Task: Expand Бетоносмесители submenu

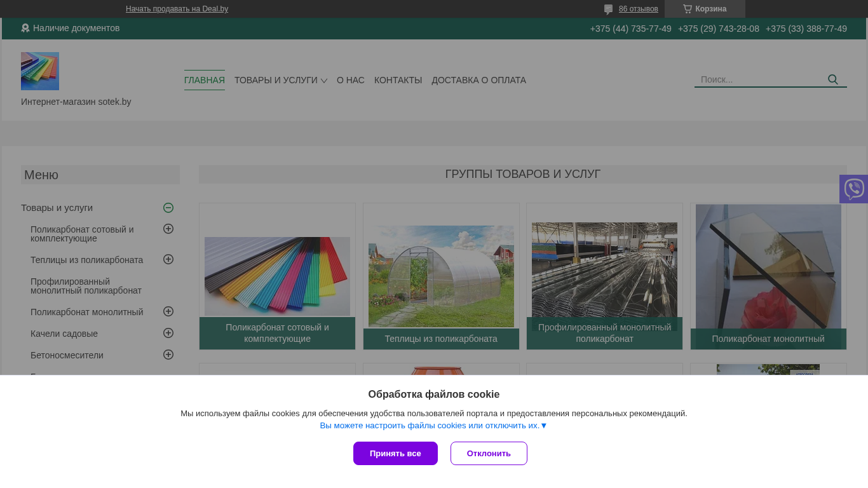Action: (168, 355)
